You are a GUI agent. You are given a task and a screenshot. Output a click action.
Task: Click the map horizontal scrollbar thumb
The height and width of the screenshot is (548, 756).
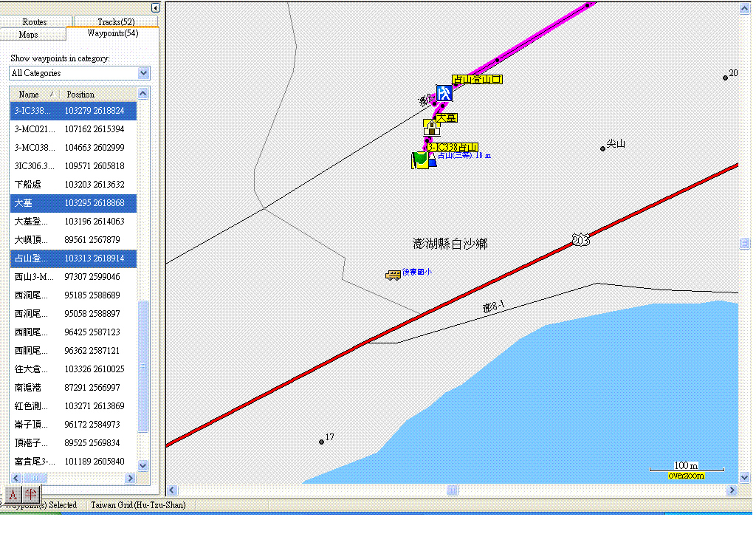(453, 490)
